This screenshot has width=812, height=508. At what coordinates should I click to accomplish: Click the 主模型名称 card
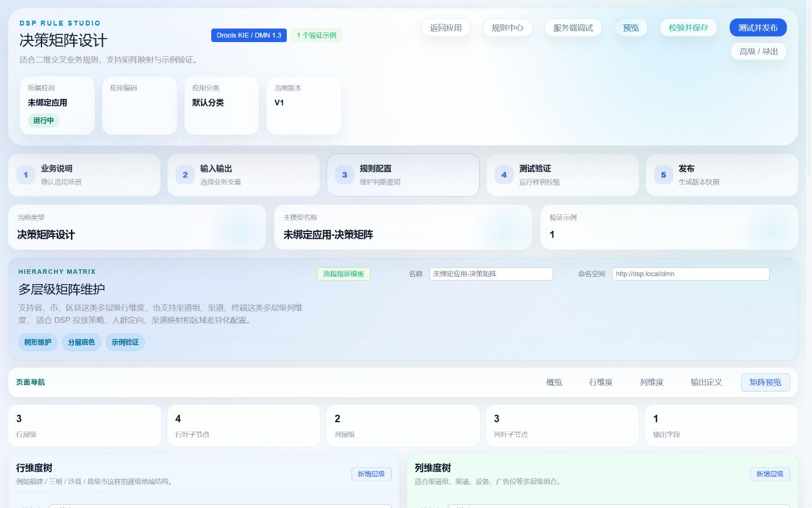point(403,227)
